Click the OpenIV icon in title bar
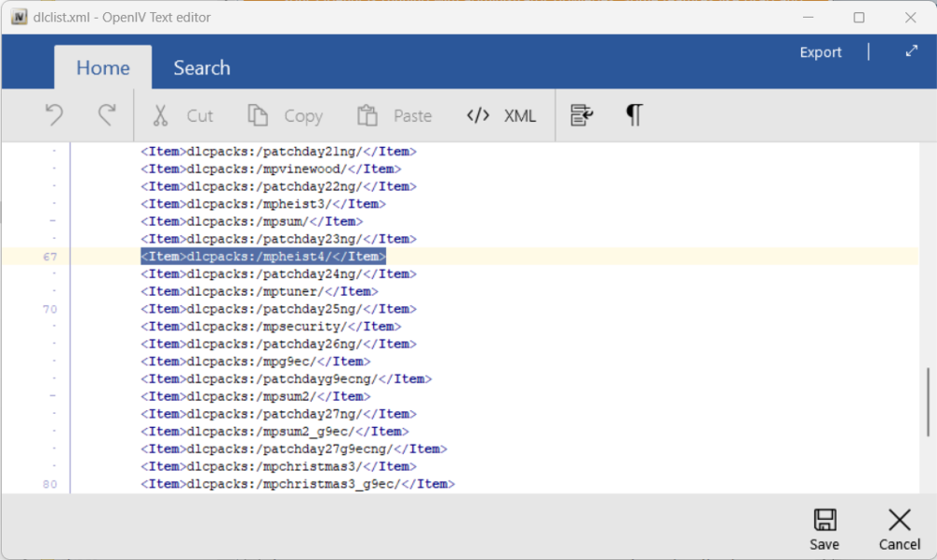Viewport: 937px width, 560px height. click(19, 17)
